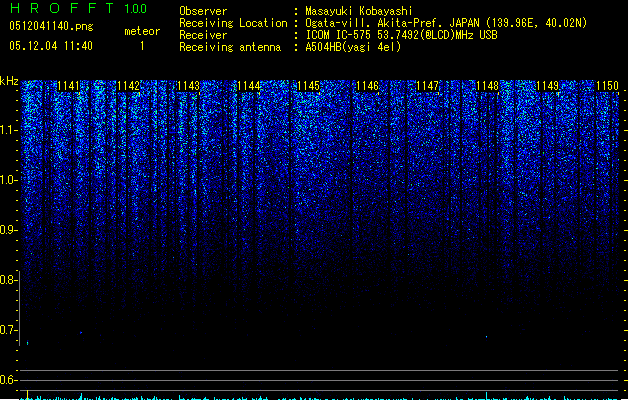Click the 1.0 frequency axis tick
Image resolution: width=629 pixels, height=400 pixels.
click(9, 180)
